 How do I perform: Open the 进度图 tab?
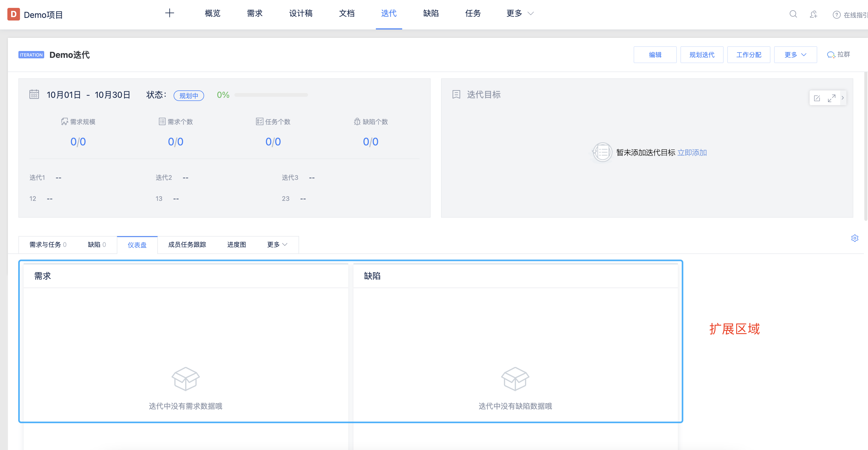236,244
